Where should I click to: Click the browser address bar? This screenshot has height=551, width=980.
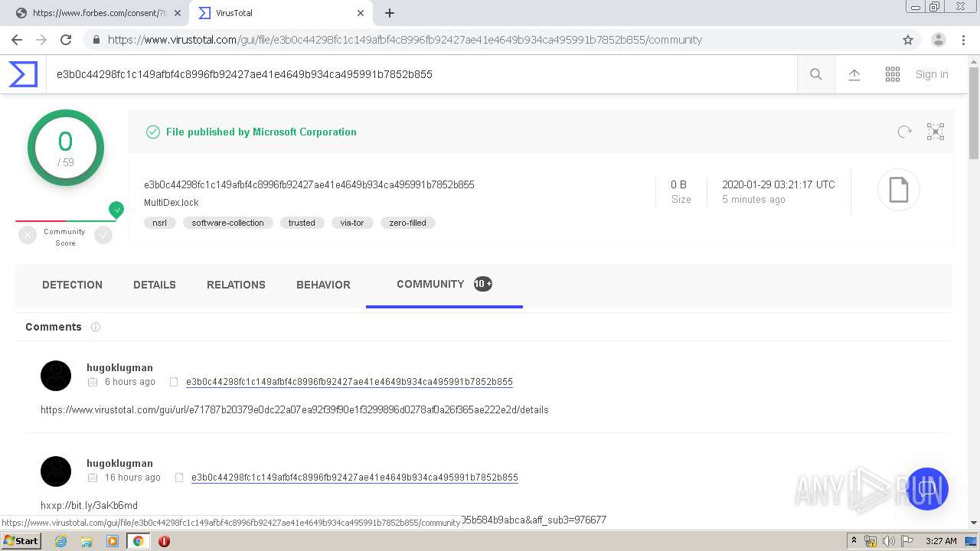[x=490, y=40]
